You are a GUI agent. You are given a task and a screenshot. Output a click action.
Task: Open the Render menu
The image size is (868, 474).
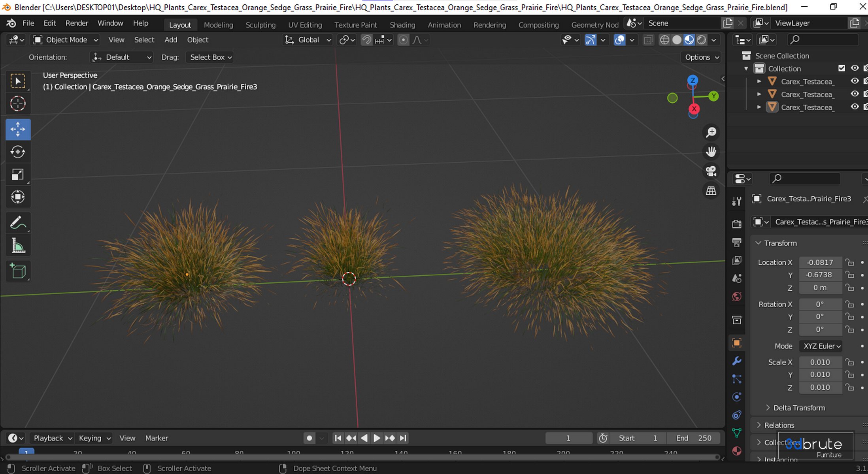[77, 23]
